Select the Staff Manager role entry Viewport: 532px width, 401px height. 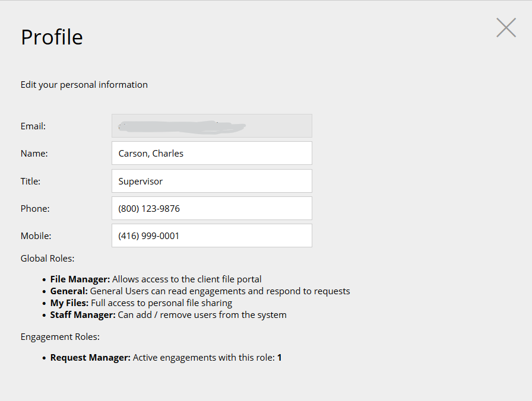coord(168,314)
